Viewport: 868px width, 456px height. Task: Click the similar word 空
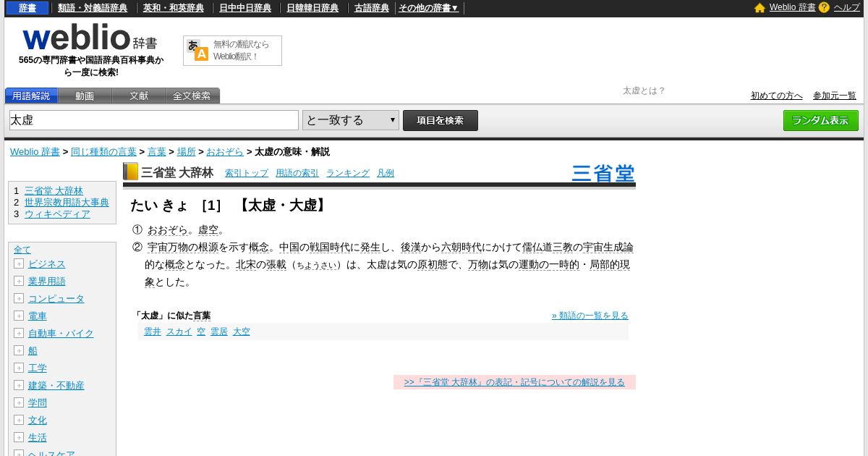201,332
